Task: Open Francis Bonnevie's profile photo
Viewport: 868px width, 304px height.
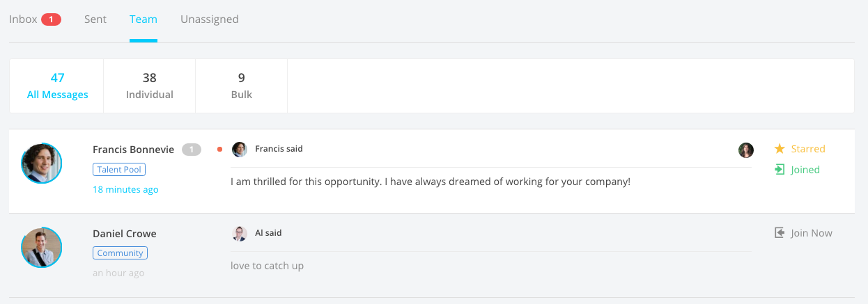Action: pyautogui.click(x=42, y=163)
